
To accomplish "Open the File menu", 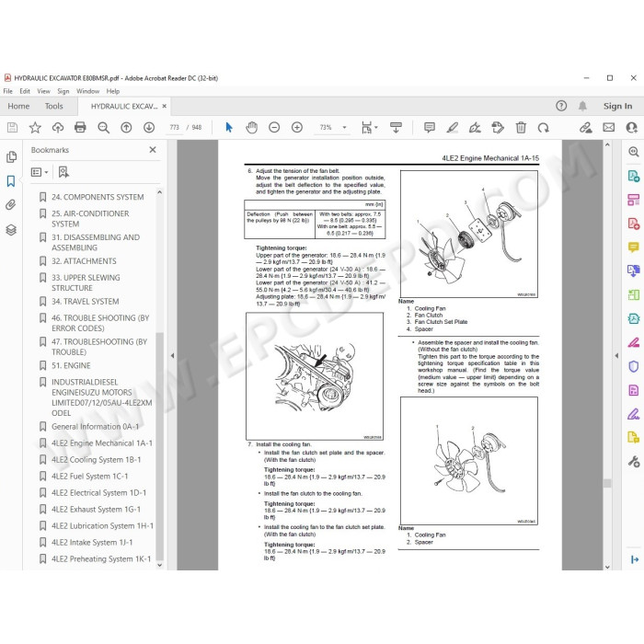I will pos(7,91).
